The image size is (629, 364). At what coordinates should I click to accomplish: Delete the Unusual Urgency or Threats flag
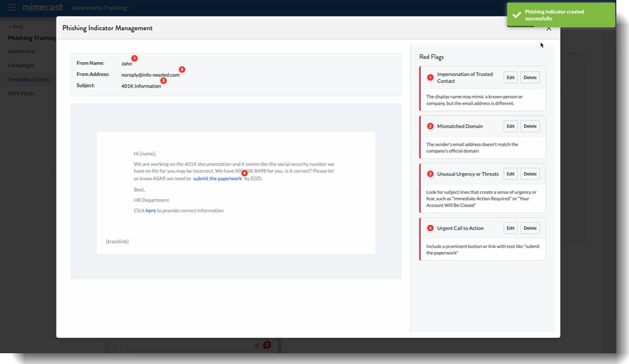pyautogui.click(x=529, y=174)
